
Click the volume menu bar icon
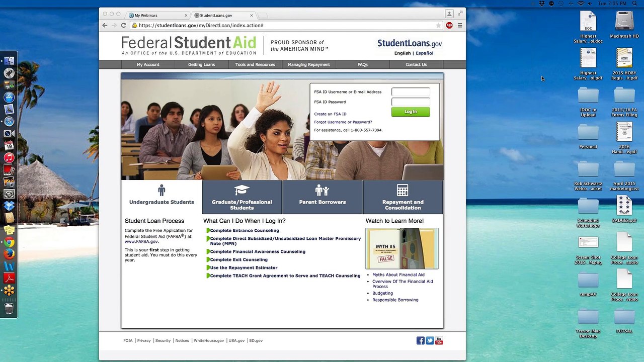[591, 4]
